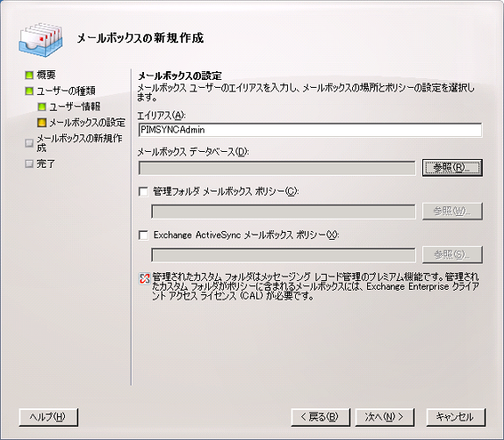Enable 管理フォルダ メールボックス ポリシー checkbox

(x=143, y=191)
